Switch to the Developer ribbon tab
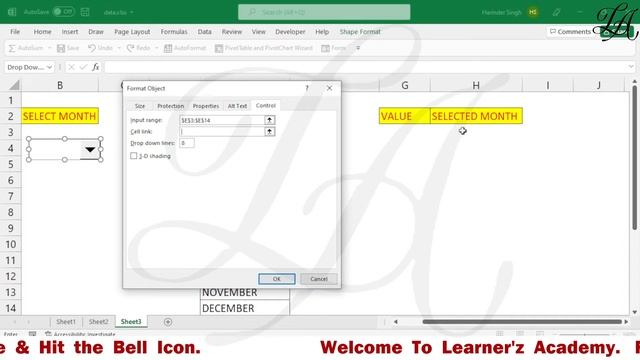This screenshot has width=640, height=360. 290,32
